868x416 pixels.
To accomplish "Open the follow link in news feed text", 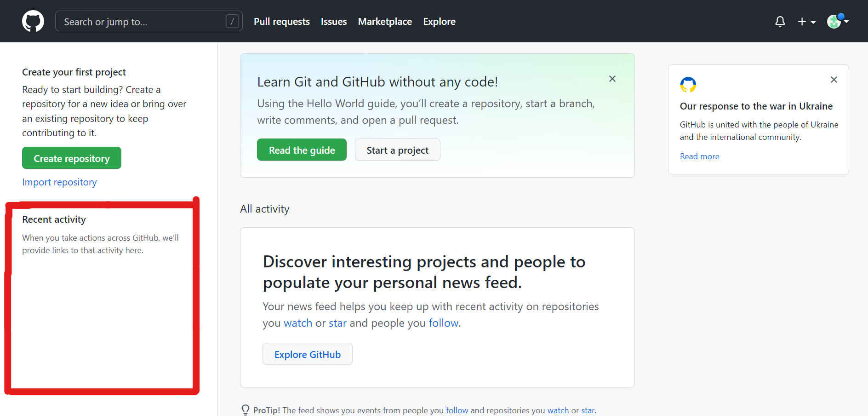I will point(444,323).
